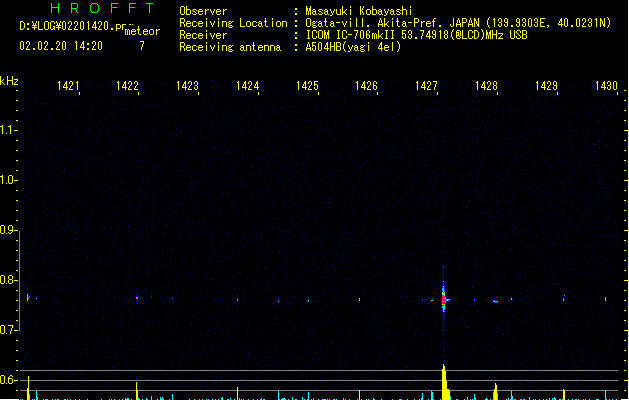
Task: Click the 1.0 frequency axis label
Action: [x=7, y=179]
